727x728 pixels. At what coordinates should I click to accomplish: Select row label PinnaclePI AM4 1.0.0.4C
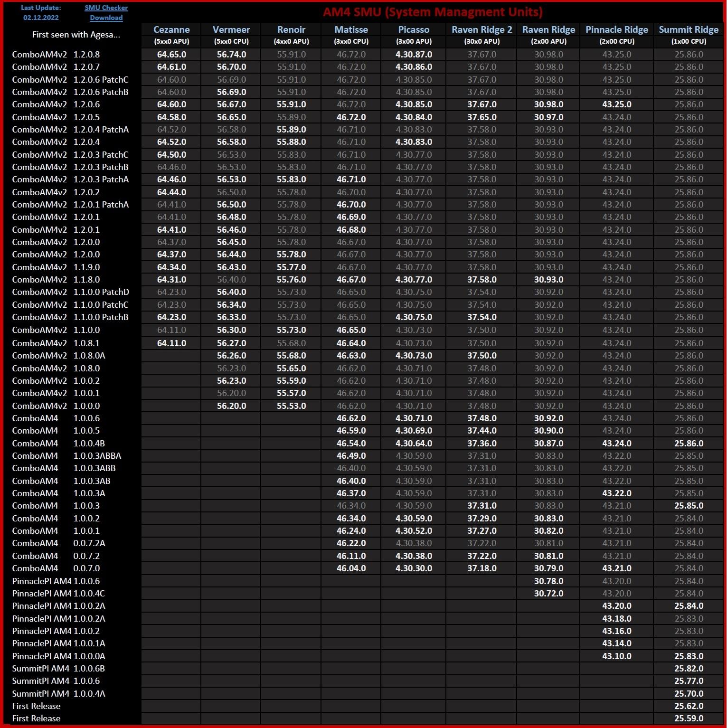click(x=59, y=593)
